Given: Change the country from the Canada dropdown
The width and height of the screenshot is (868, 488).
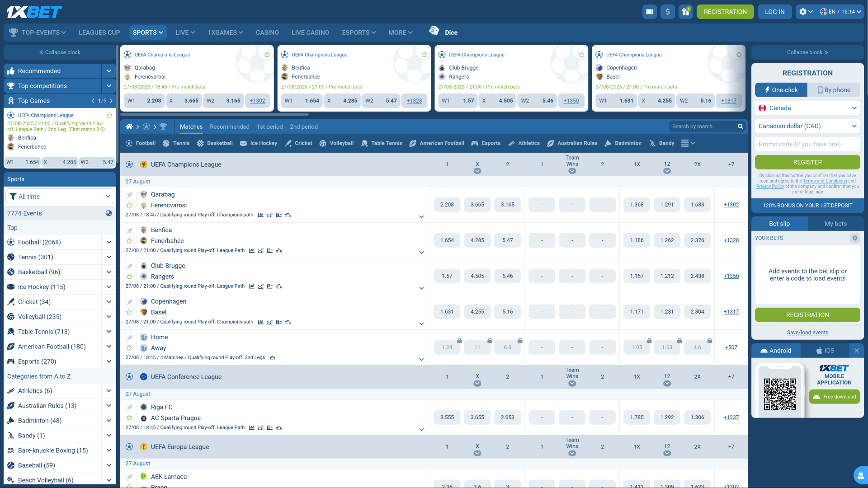Looking at the screenshot, I should point(807,108).
